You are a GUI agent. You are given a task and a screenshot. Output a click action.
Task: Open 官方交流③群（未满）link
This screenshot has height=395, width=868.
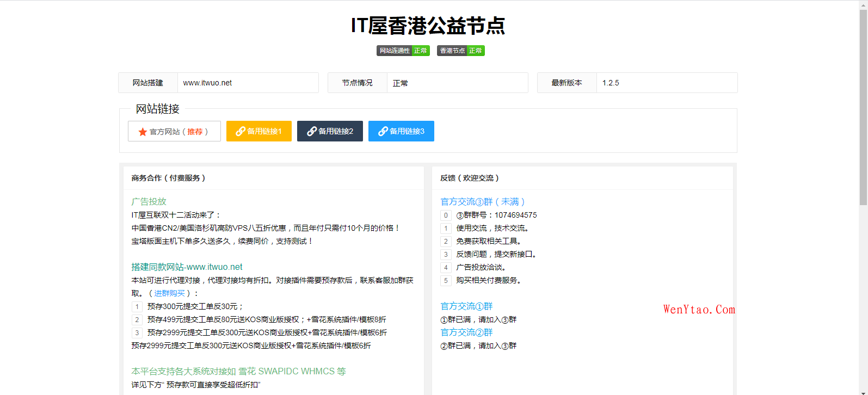482,201
